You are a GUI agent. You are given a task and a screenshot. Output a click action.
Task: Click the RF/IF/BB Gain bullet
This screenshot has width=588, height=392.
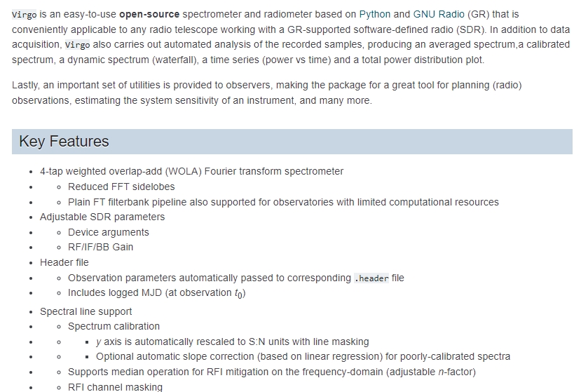point(100,247)
